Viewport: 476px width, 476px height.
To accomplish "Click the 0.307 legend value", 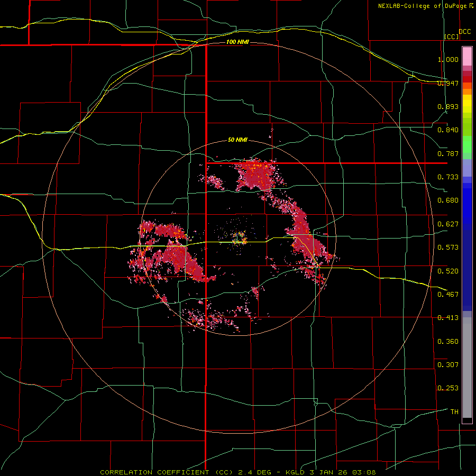I will [448, 364].
